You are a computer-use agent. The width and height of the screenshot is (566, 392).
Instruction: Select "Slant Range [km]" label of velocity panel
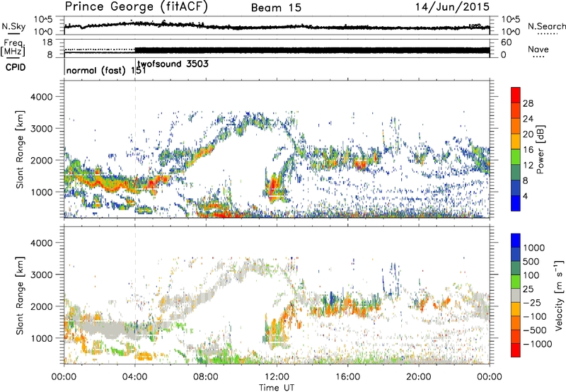pyautogui.click(x=20, y=295)
